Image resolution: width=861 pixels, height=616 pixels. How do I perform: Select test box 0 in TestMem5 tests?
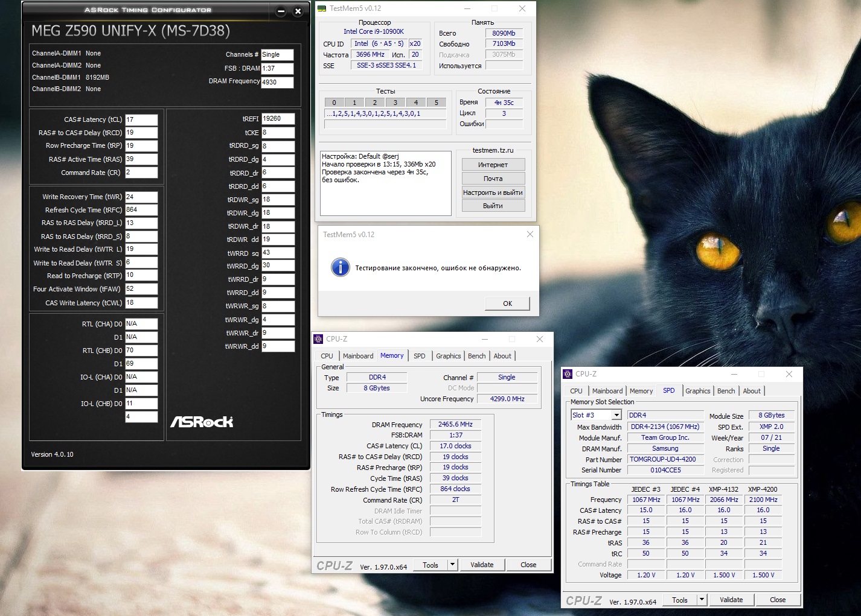coord(334,103)
